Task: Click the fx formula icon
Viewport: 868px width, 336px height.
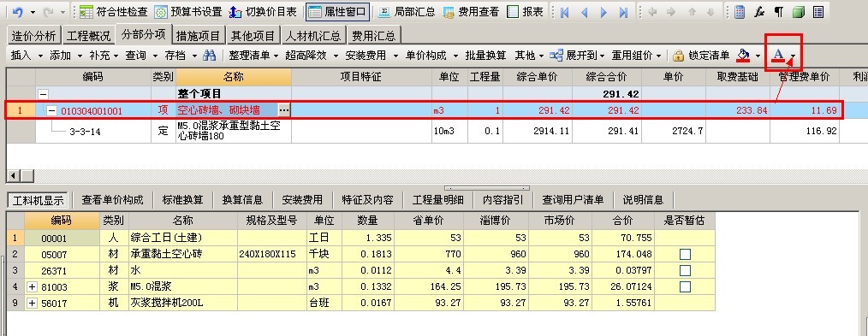Action: coord(759,12)
